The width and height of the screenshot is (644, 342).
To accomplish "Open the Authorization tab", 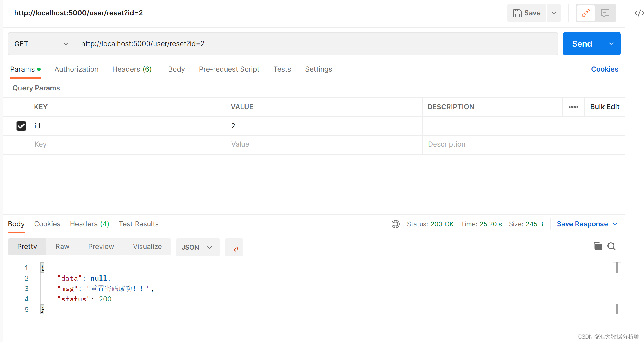I will (76, 69).
